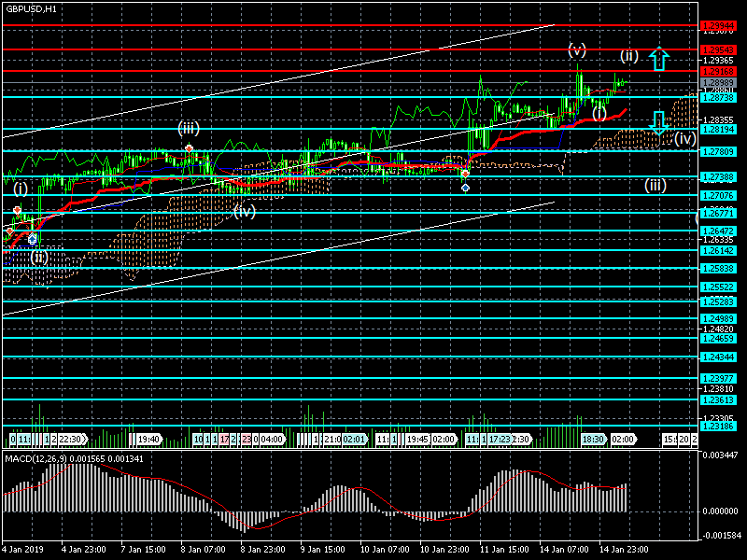747x560 pixels.
Task: Select the cyan 1.23186 level label
Action: [x=718, y=427]
